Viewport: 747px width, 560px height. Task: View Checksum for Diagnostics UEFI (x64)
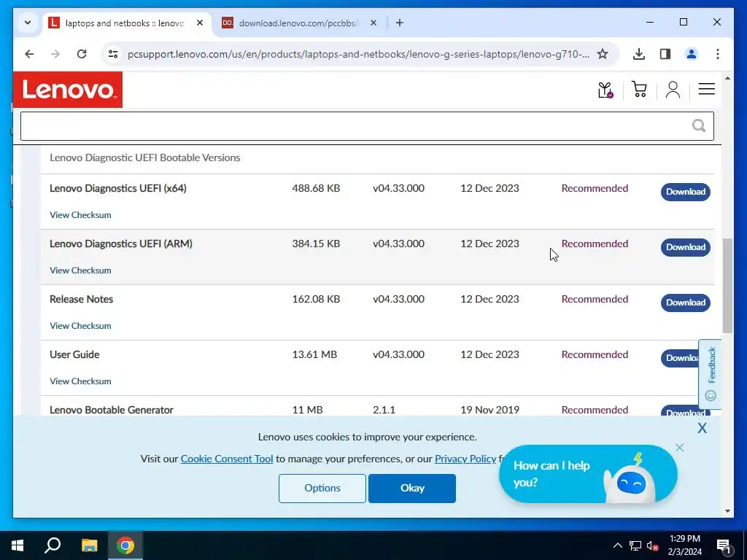click(x=80, y=215)
